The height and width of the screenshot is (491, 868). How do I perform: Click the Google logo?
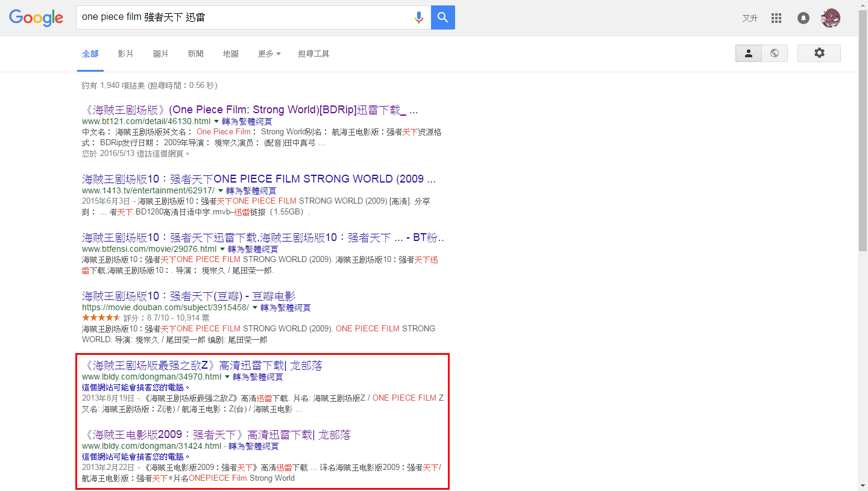tap(36, 17)
